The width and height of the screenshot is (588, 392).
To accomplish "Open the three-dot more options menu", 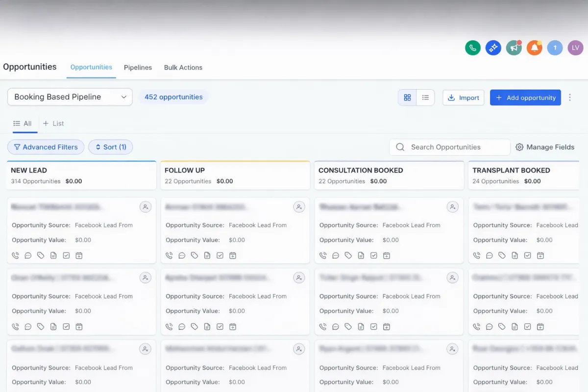I will 570,98.
